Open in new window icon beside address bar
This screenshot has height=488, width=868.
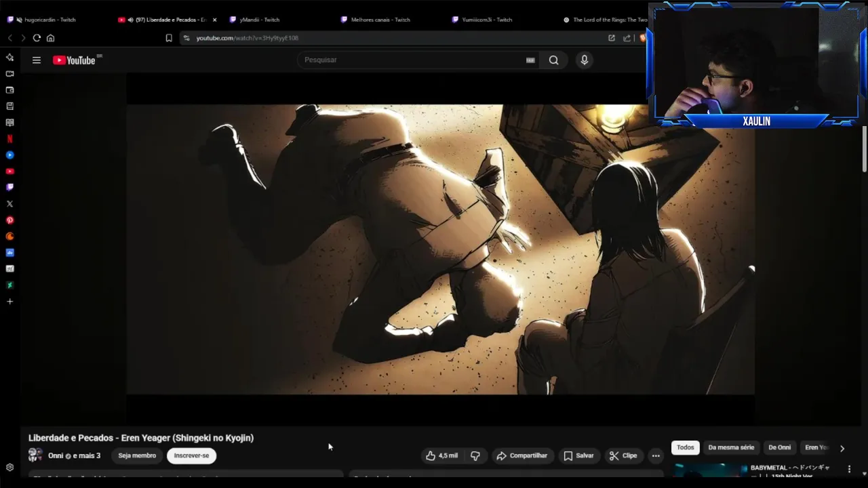pos(612,38)
